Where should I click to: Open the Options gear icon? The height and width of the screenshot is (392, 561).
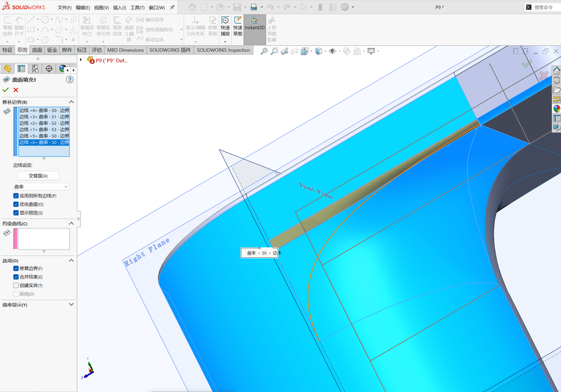345,7
